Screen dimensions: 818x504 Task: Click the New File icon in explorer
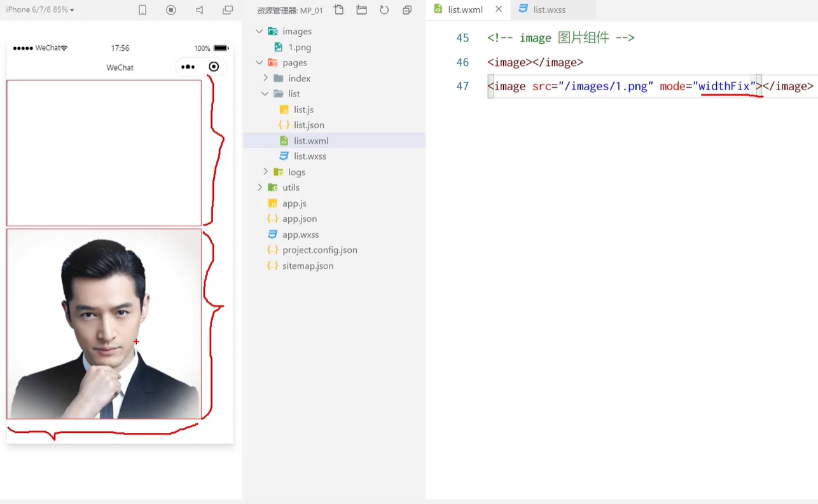(339, 10)
